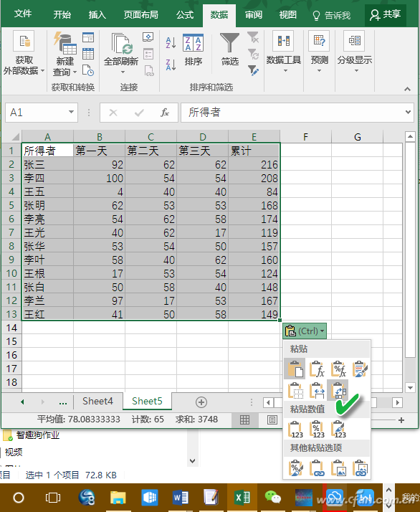The width and height of the screenshot is (420, 512).
Task: Open the Outline group (分级显示)
Action: click(354, 52)
